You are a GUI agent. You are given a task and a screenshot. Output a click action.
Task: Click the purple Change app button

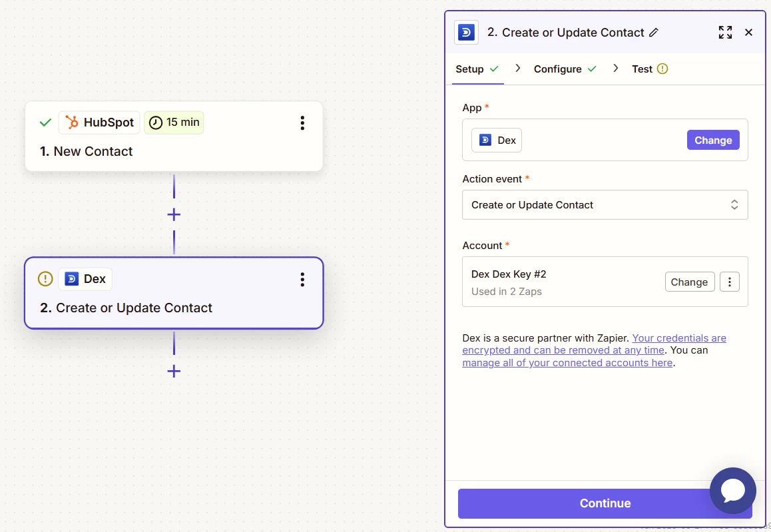pos(713,140)
